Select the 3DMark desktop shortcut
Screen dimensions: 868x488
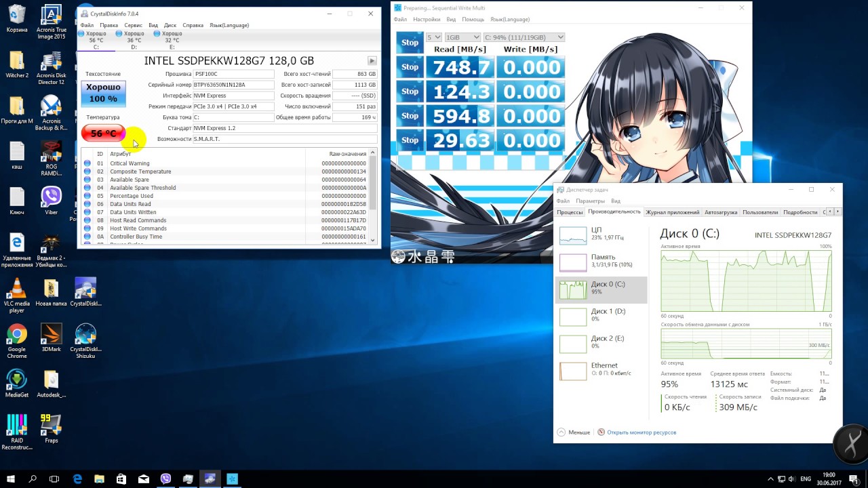[52, 338]
